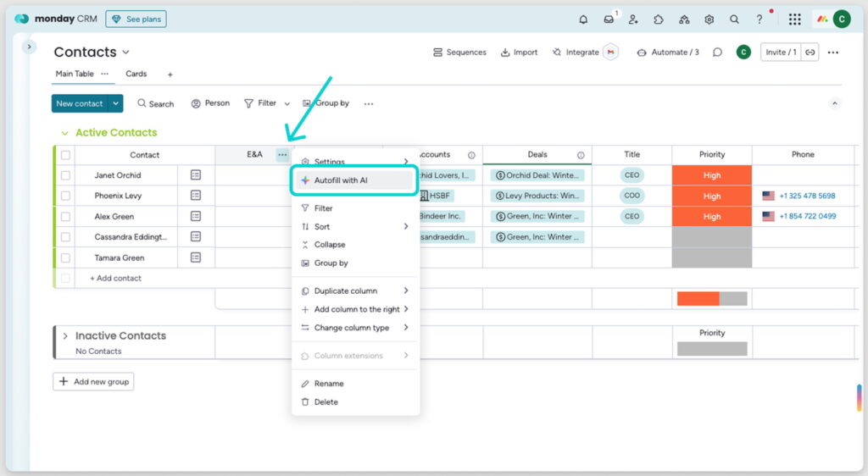868x476 pixels.
Task: Choose Autofill with AI menu item
Action: click(x=354, y=180)
